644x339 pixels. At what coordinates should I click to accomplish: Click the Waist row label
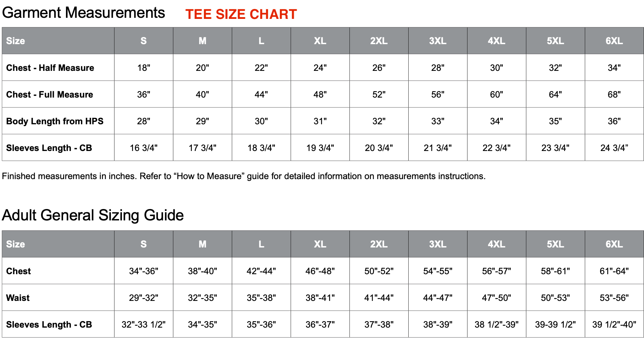click(x=18, y=298)
